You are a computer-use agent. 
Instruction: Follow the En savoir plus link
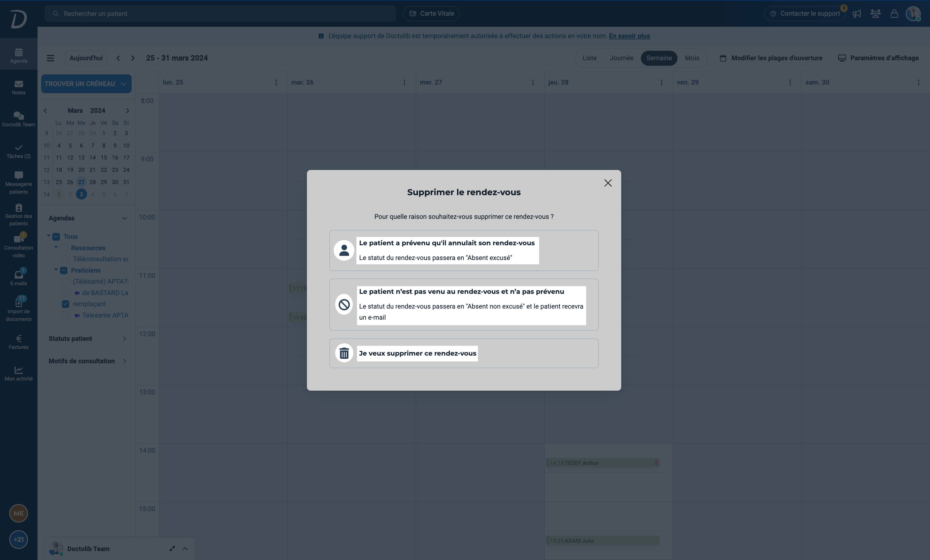click(629, 36)
